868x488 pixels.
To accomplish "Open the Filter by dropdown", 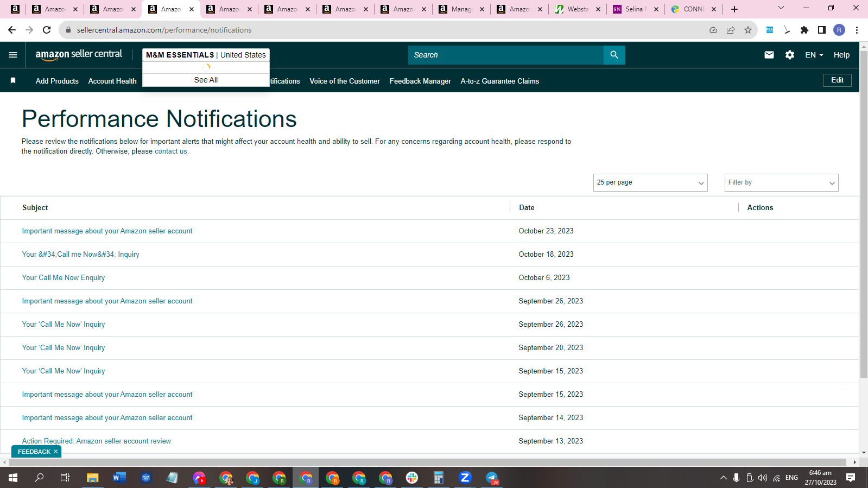I will [x=781, y=182].
